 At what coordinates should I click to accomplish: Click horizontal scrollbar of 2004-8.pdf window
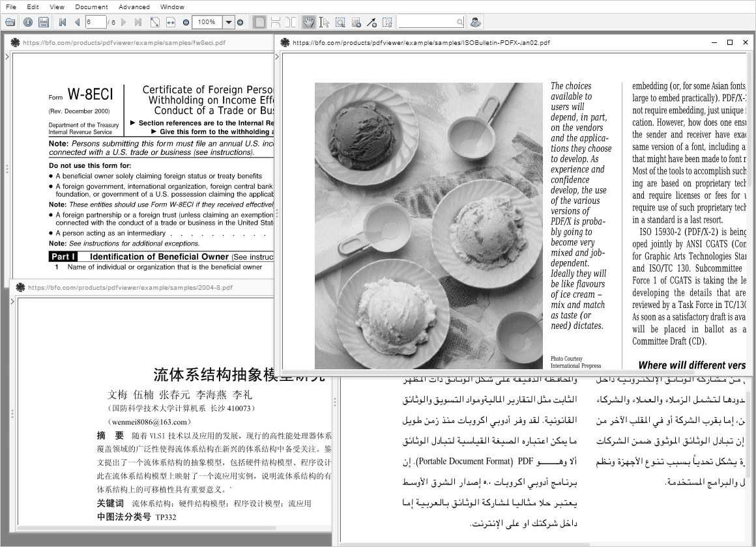pos(147,527)
